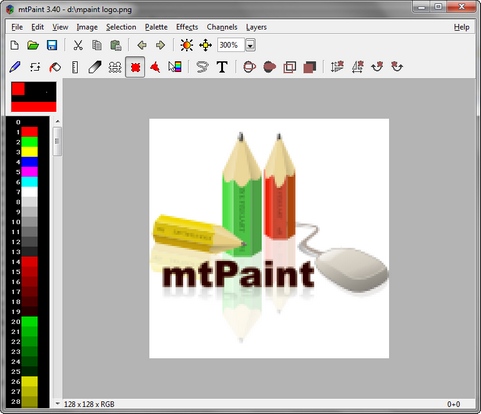Screen dimensions: 481x414
Task: Click the mtPaint logo canvas image
Action: [x=269, y=238]
